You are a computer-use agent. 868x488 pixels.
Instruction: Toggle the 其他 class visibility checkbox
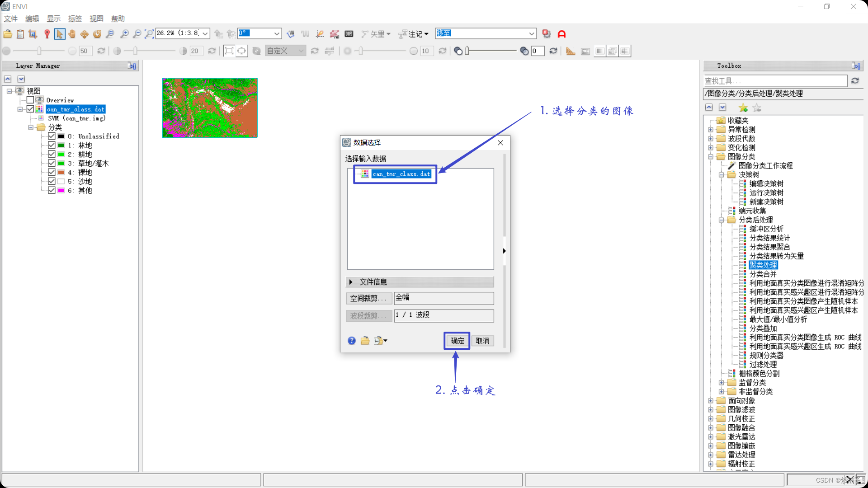52,190
